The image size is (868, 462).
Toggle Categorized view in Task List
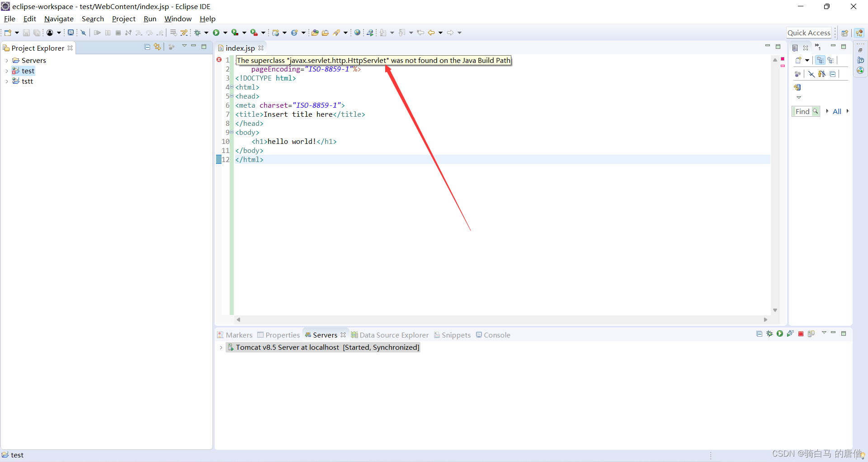[x=820, y=60]
